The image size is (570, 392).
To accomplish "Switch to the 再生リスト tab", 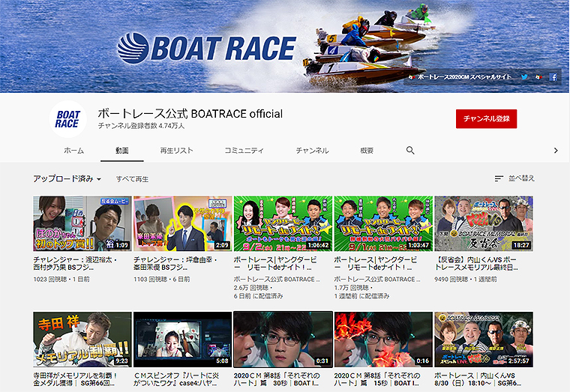I will point(176,151).
